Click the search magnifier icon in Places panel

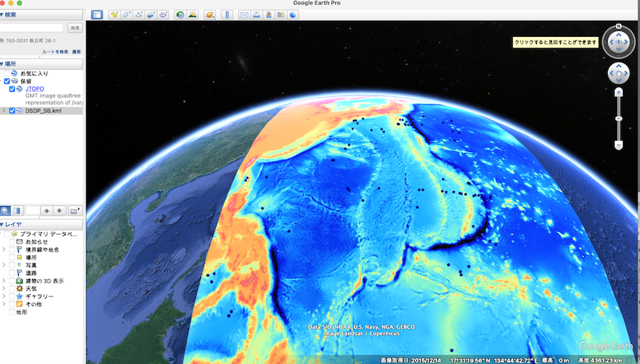[x=5, y=211]
